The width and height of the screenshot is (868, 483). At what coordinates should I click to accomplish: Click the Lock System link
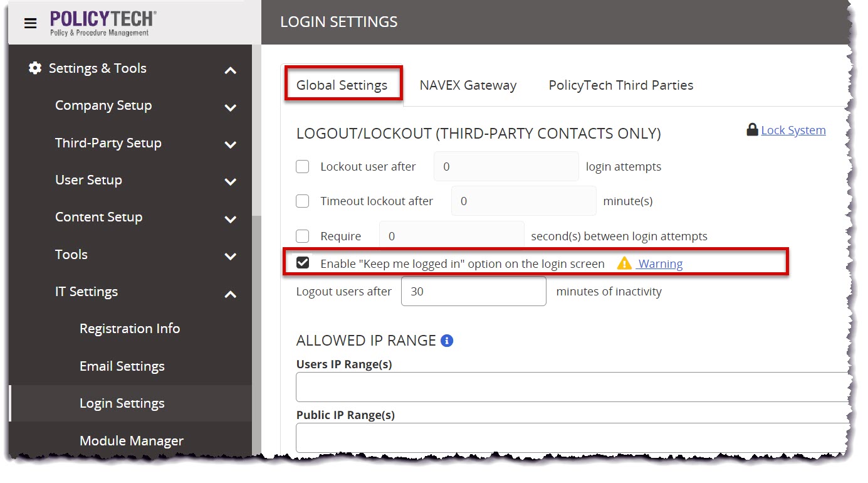[x=793, y=130]
